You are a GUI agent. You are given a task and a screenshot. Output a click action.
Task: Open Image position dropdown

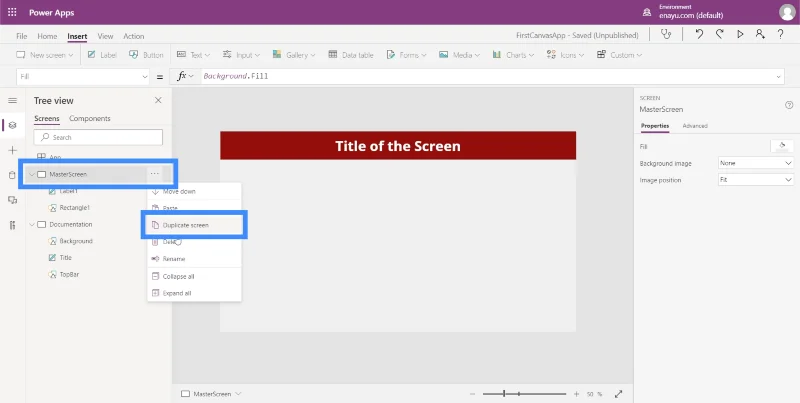pos(756,180)
